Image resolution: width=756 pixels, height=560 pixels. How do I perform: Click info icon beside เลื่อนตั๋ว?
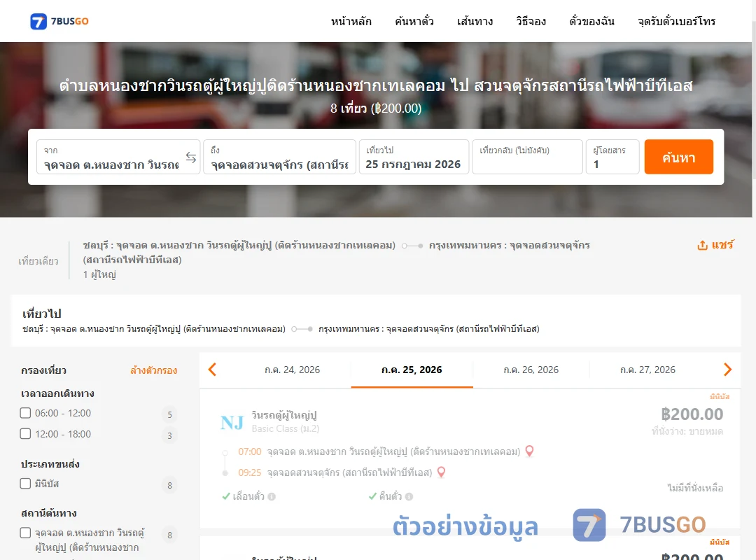coord(272,496)
